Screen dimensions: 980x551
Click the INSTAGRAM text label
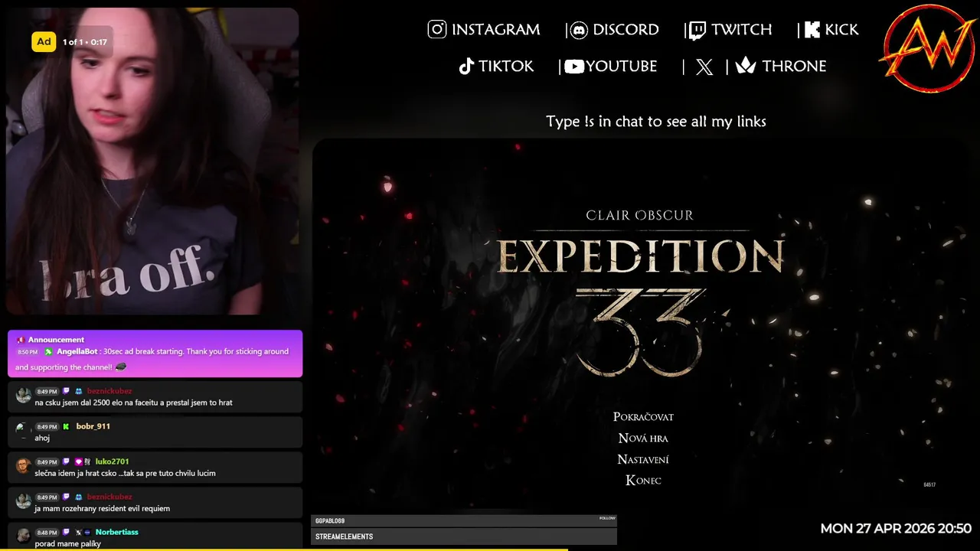point(496,30)
